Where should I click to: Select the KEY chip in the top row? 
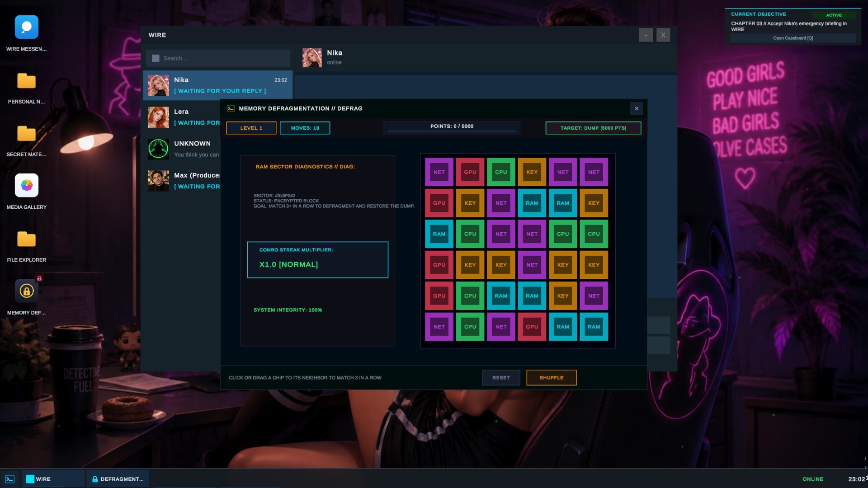click(532, 172)
